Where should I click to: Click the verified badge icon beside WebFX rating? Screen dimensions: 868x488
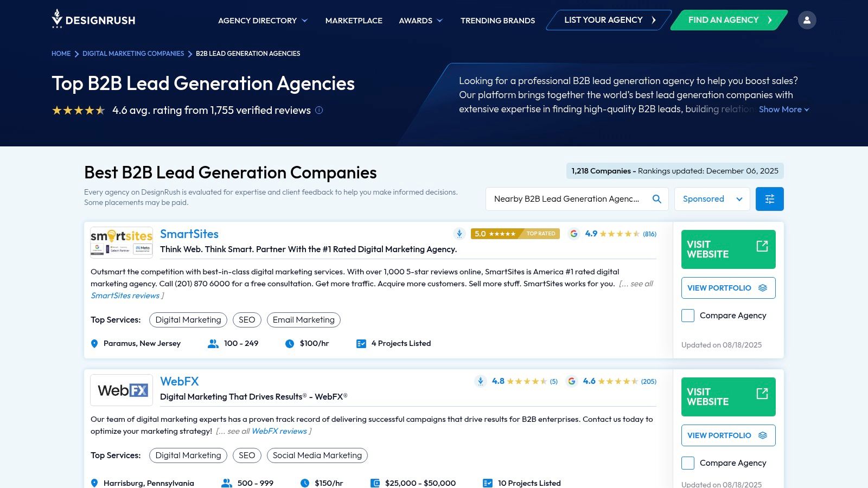[x=480, y=381]
